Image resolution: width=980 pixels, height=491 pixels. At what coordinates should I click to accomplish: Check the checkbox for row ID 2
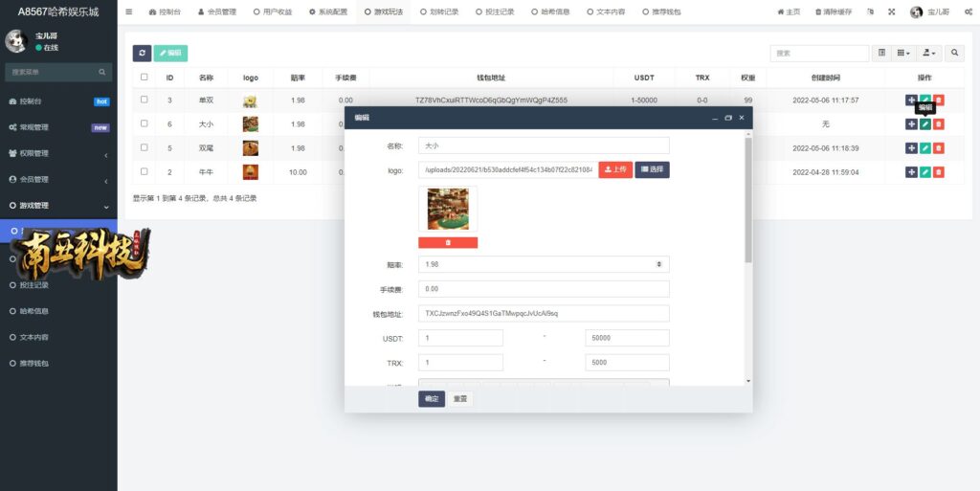[x=145, y=171]
